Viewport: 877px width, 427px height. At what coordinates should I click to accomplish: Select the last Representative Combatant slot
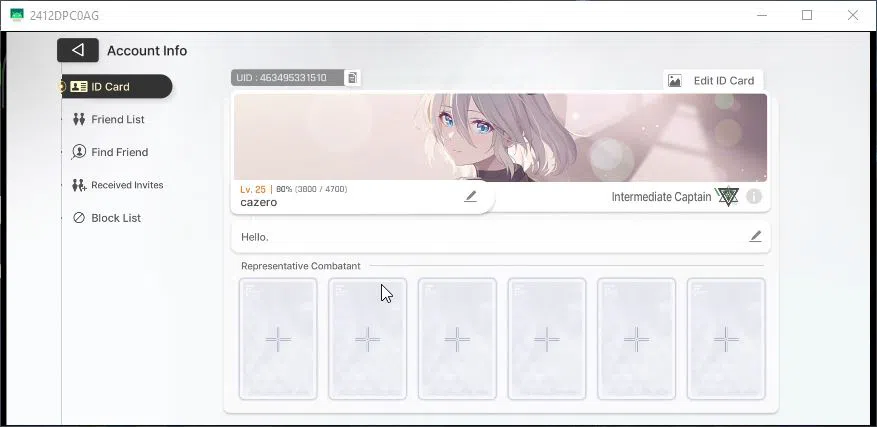click(x=726, y=339)
